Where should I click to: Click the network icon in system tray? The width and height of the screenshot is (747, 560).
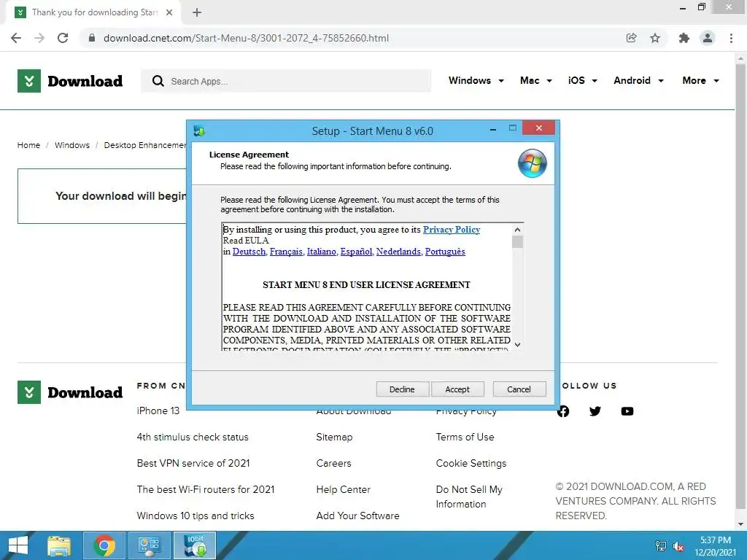(661, 545)
